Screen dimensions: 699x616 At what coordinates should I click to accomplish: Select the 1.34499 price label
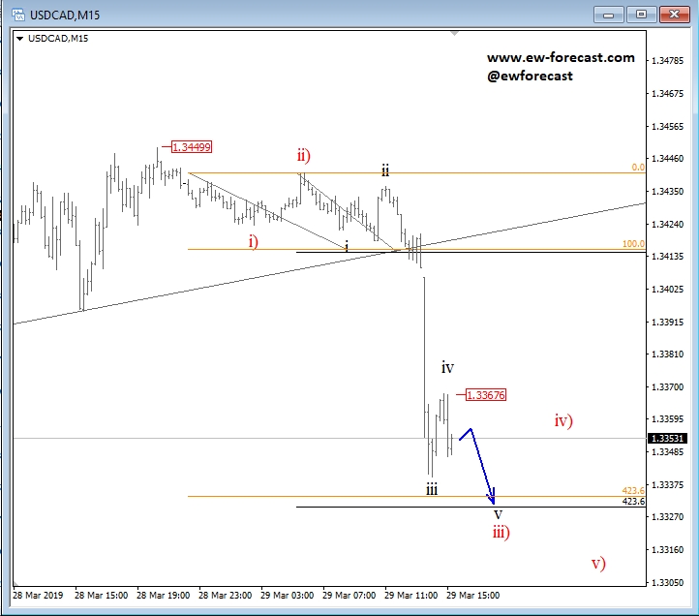pos(192,147)
